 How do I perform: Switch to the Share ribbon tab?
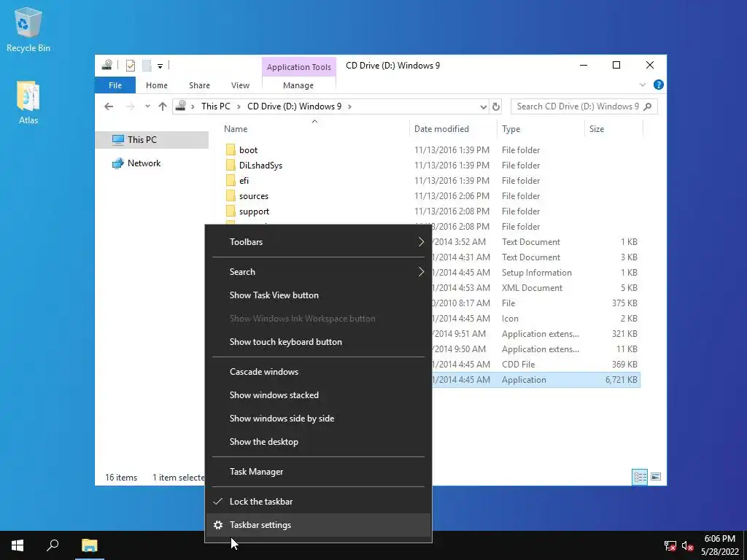pyautogui.click(x=199, y=85)
